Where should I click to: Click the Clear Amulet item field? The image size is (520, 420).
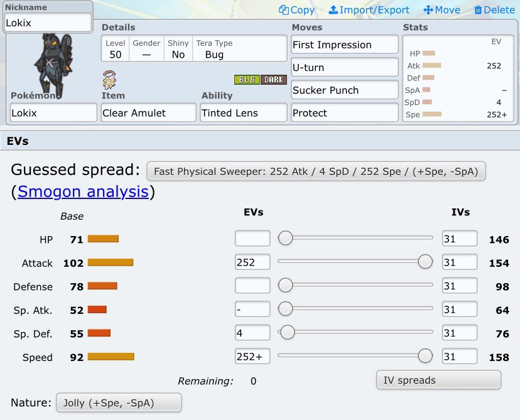[149, 113]
